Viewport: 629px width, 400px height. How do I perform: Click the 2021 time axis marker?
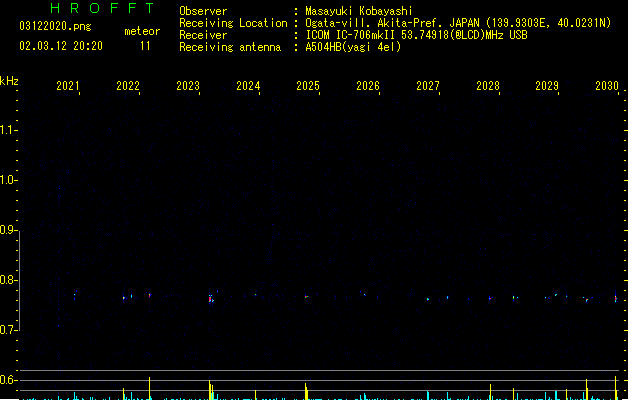tap(67, 86)
